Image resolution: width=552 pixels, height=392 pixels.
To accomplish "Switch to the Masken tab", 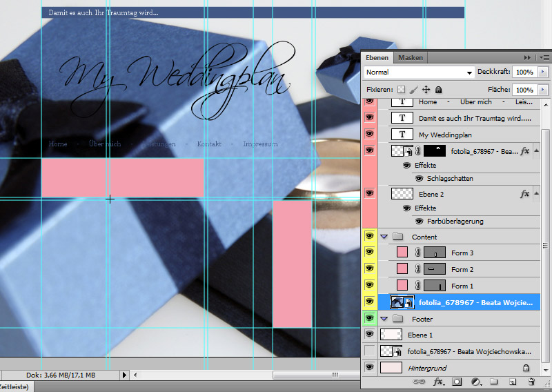I will 410,57.
